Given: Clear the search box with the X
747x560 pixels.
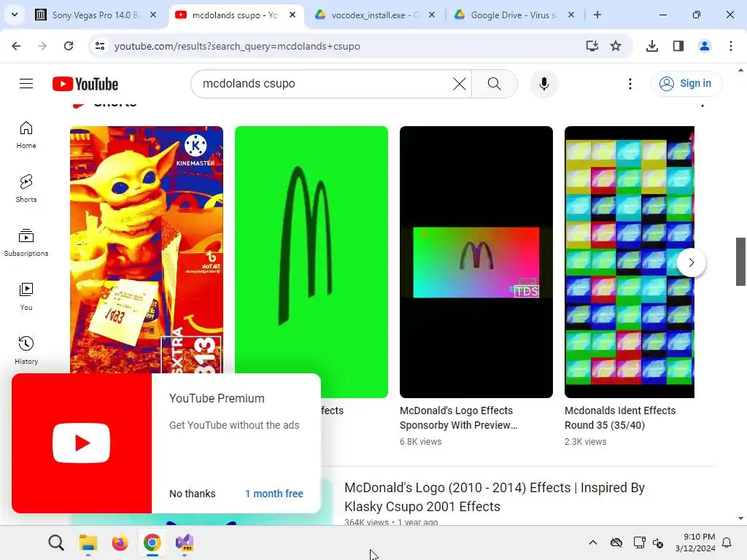Looking at the screenshot, I should (x=460, y=84).
